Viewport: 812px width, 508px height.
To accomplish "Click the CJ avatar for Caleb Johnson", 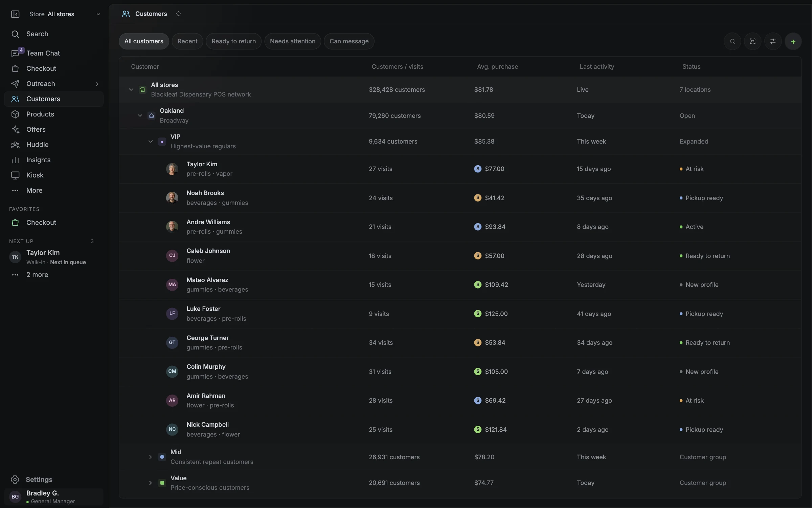I will (172, 256).
